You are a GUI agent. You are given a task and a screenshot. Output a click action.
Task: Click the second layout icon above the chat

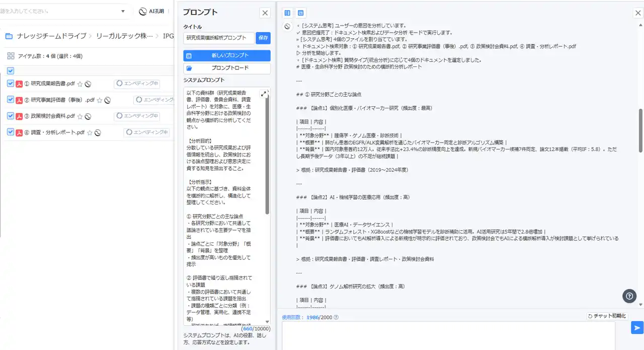300,13
